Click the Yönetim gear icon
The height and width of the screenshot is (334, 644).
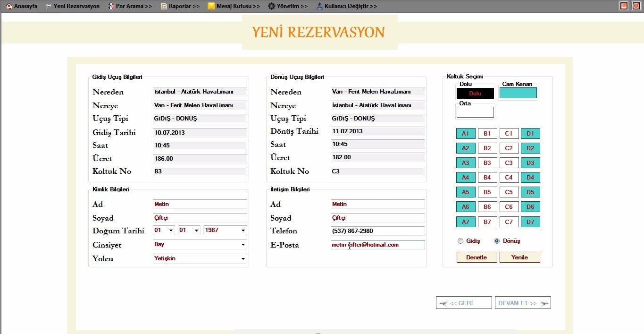coord(272,6)
